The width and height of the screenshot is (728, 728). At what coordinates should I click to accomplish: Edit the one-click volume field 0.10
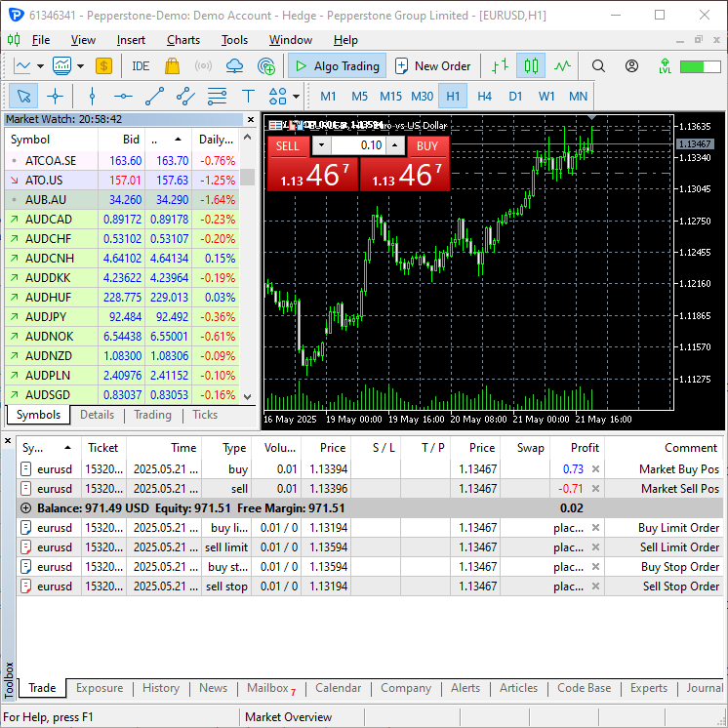tap(357, 145)
